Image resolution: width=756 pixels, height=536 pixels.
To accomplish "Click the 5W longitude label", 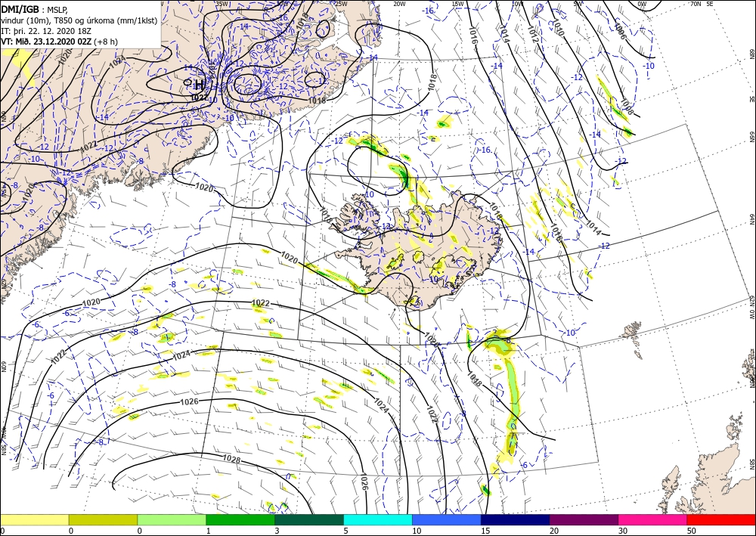I will (x=578, y=3).
